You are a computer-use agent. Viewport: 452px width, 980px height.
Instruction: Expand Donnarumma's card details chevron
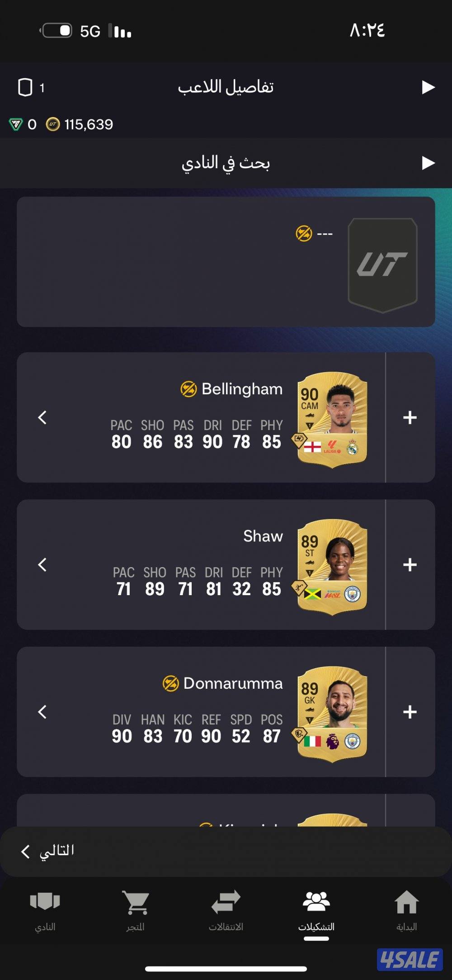point(42,712)
